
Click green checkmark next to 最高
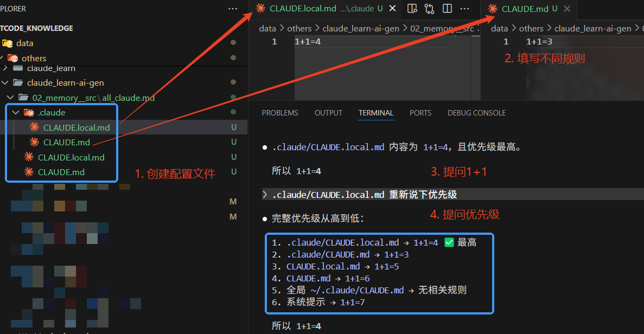(x=449, y=242)
